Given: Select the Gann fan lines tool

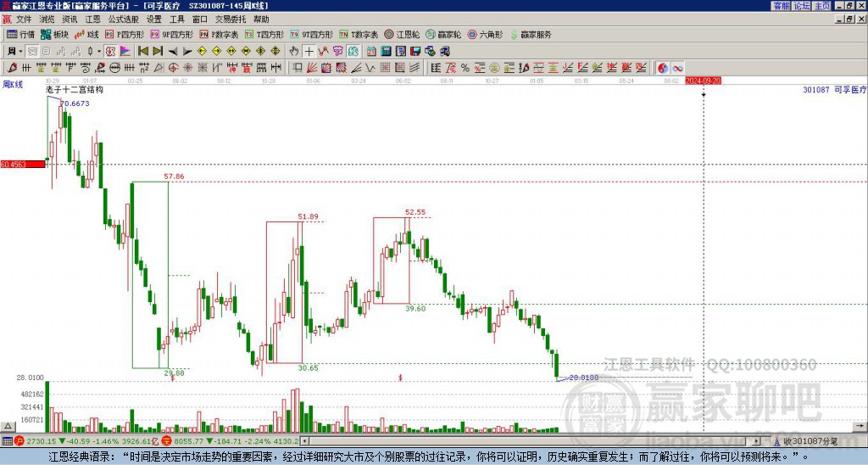Looking at the screenshot, I should pos(312,68).
